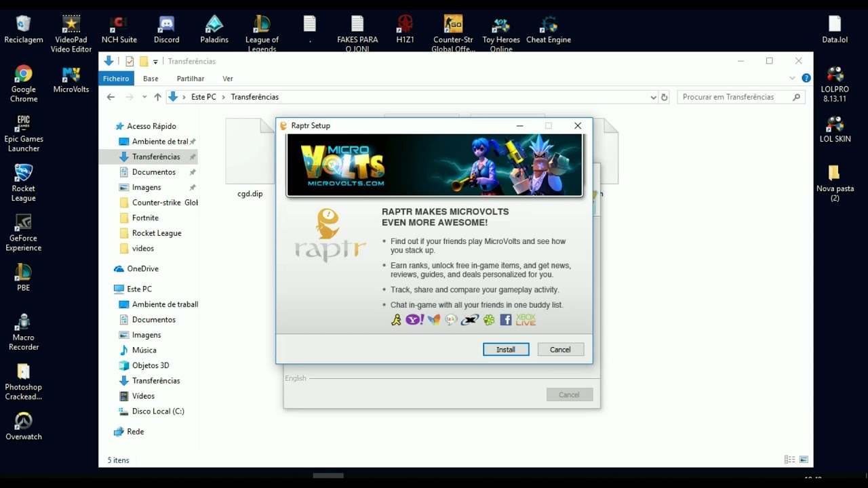Open the address bar history dropdown
Viewport: 868px width, 488px height.
pos(653,97)
